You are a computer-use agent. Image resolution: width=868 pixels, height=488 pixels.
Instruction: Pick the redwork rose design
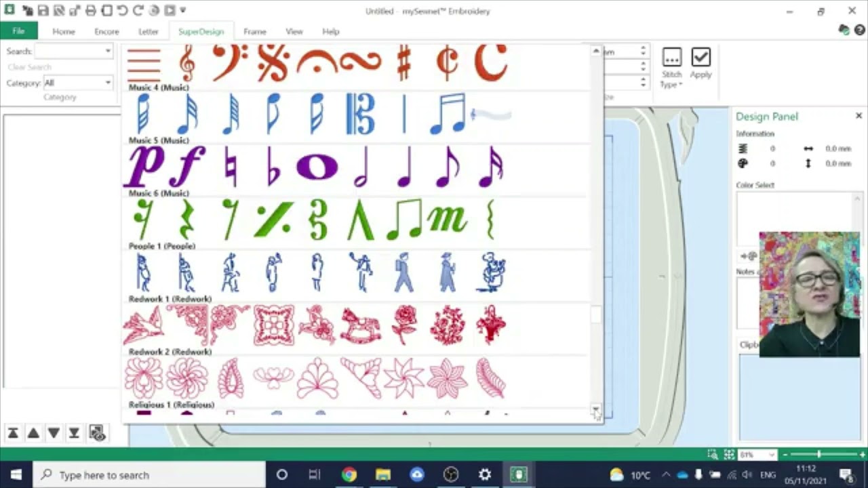[x=403, y=326]
